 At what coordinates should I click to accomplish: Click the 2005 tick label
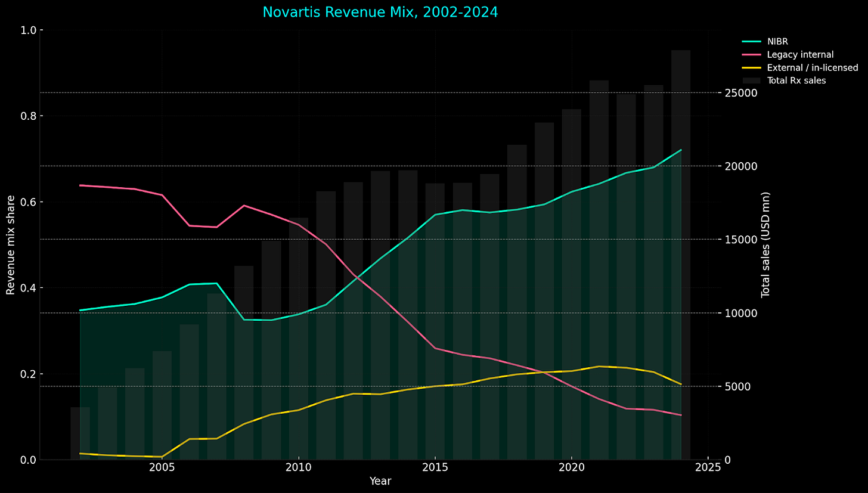(162, 467)
